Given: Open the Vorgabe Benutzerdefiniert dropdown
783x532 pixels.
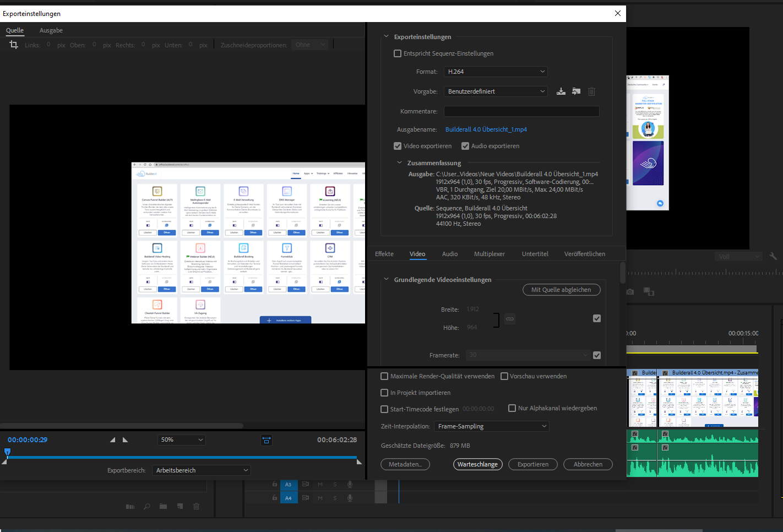Looking at the screenshot, I should (496, 91).
